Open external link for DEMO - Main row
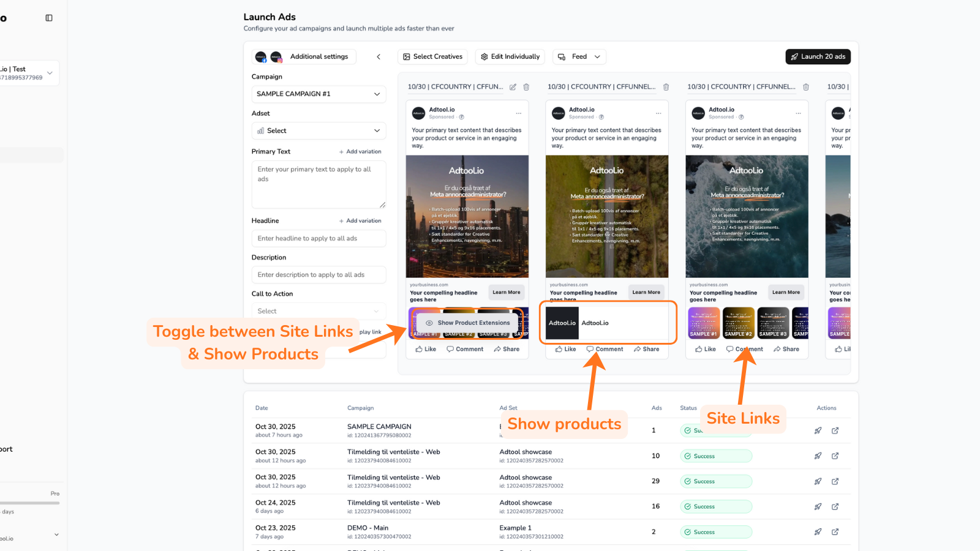 tap(835, 532)
